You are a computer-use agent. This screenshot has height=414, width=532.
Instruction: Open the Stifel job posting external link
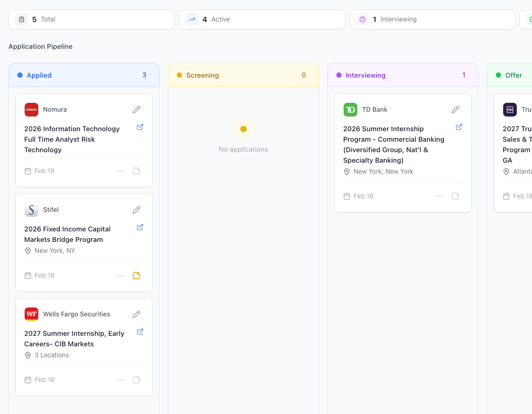pos(140,227)
